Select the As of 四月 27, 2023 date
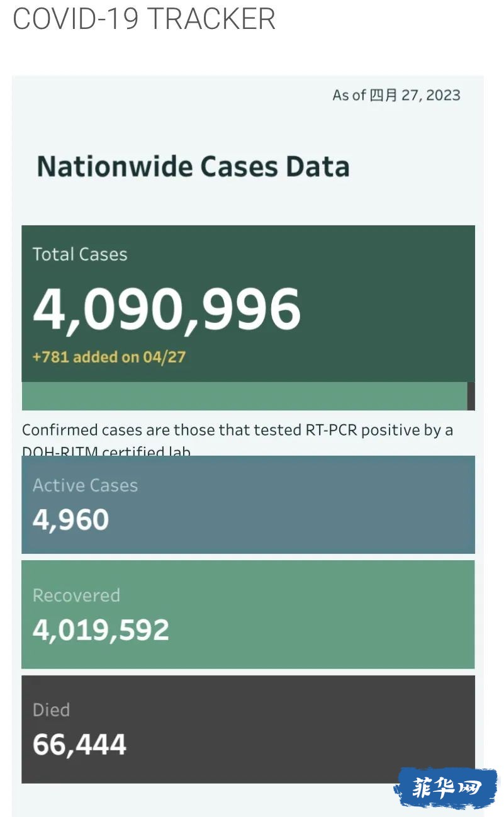This screenshot has height=817, width=504. pos(396,96)
